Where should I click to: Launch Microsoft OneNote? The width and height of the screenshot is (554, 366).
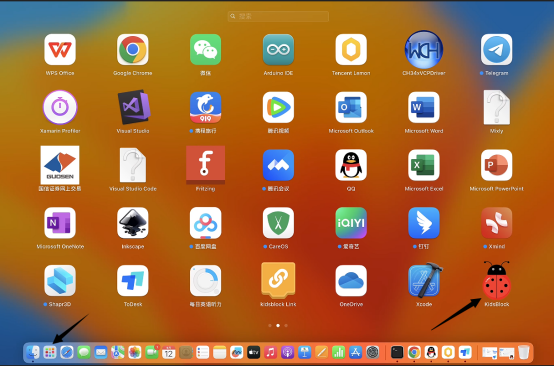coord(60,223)
